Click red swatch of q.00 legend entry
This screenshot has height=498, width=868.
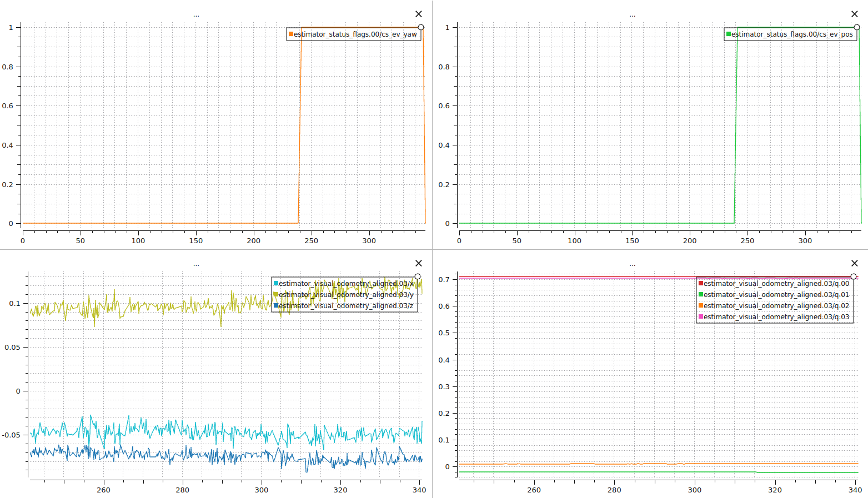[701, 284]
